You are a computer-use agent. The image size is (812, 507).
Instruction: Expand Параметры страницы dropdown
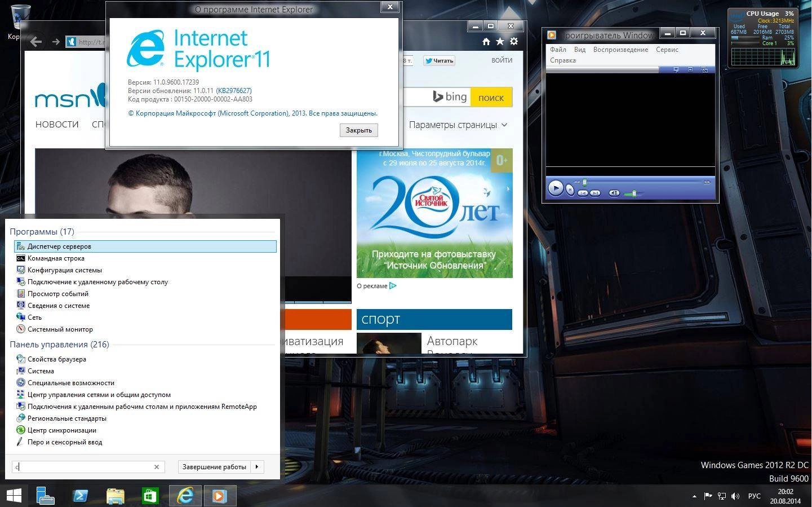458,125
